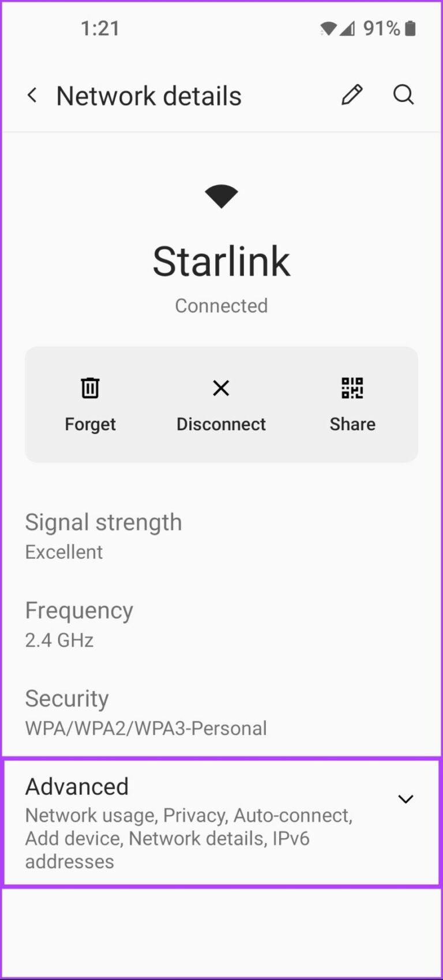The image size is (443, 980).
Task: Expand Advanced section chevron
Action: 406,799
